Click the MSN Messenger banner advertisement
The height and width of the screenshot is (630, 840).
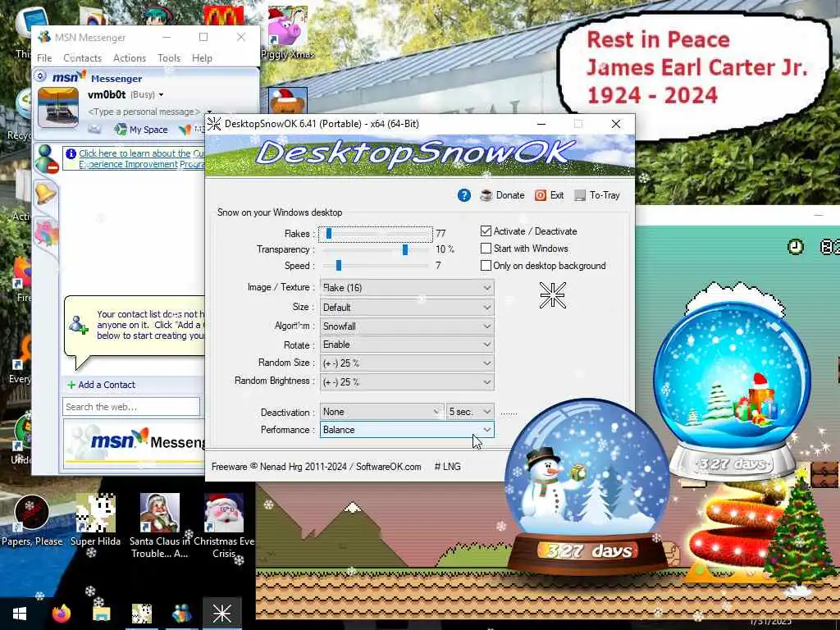pos(135,442)
